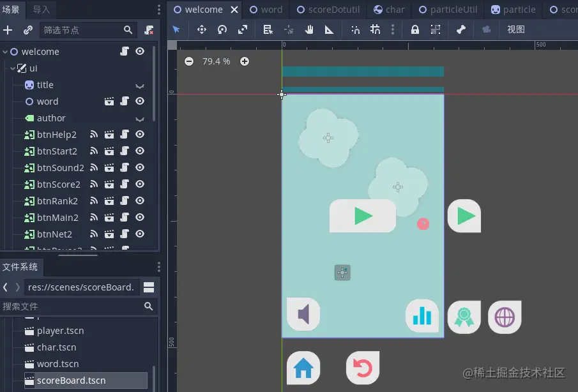
Task: Reset zoom by clicking 79.4 % label
Action: (x=216, y=61)
